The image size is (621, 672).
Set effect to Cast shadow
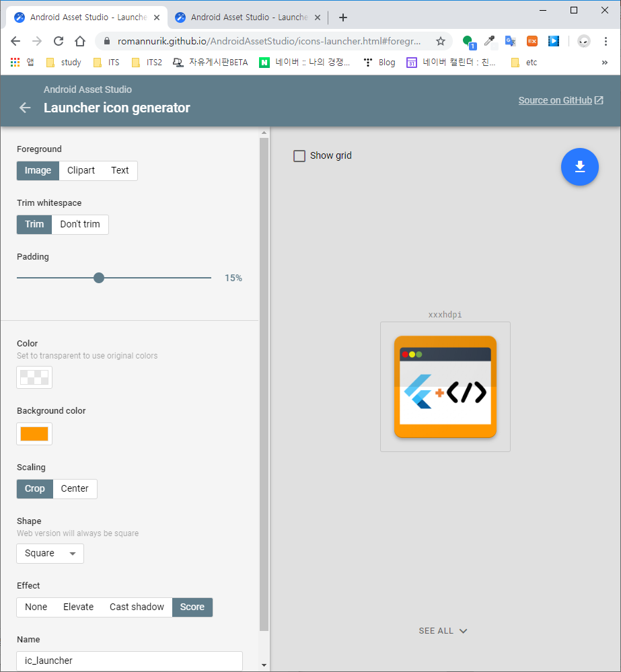pos(137,607)
